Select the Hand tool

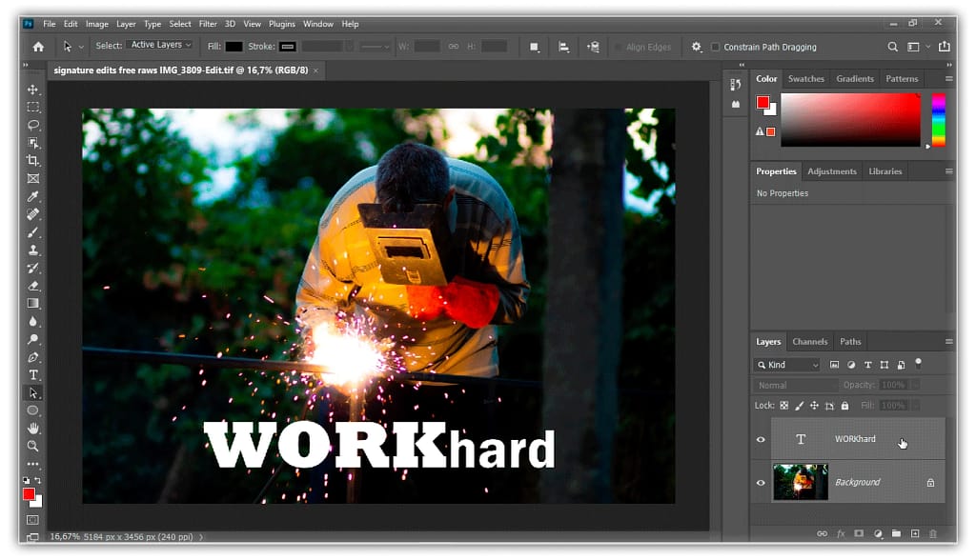pos(33,428)
